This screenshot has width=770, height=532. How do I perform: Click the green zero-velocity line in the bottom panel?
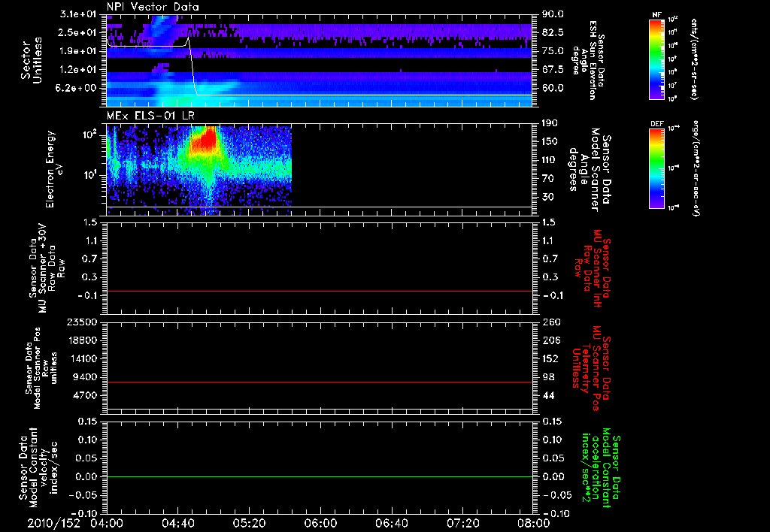point(320,476)
